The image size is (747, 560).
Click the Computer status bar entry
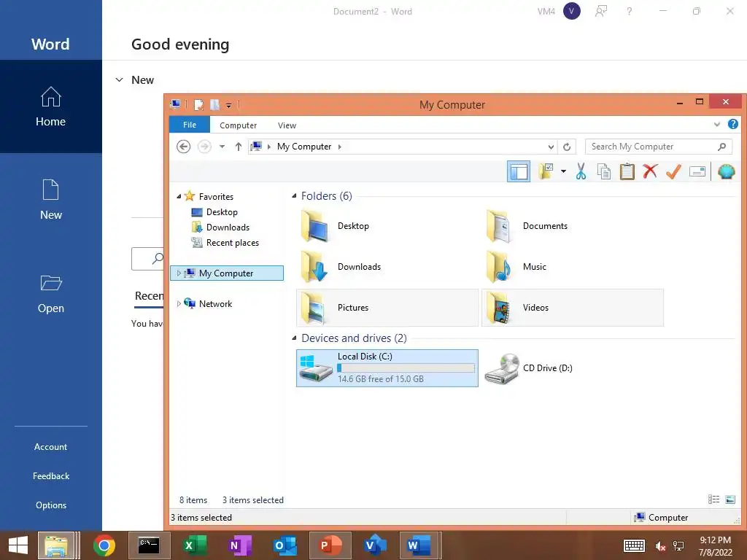point(661,517)
